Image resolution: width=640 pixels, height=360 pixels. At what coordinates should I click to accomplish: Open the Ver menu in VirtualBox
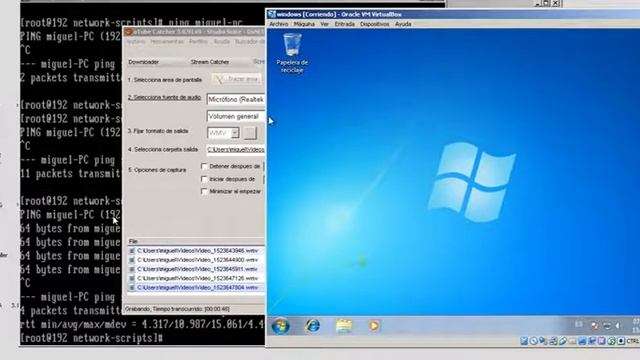tap(324, 24)
